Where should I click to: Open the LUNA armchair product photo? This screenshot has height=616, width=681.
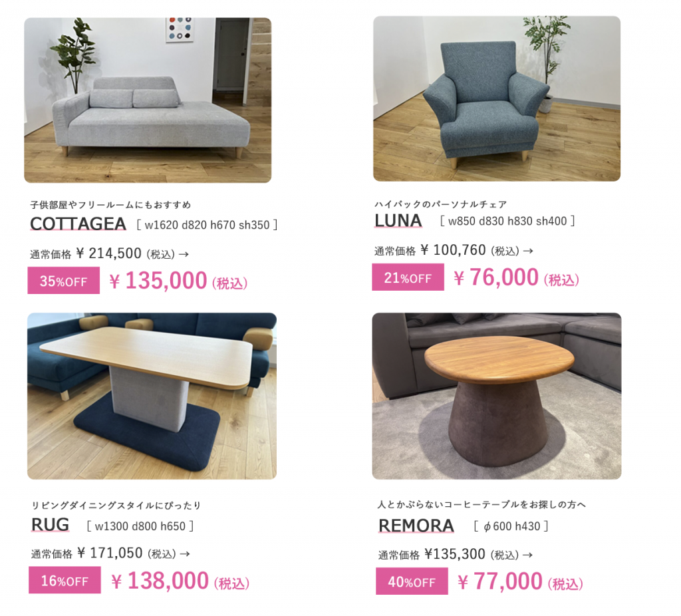tap(497, 98)
